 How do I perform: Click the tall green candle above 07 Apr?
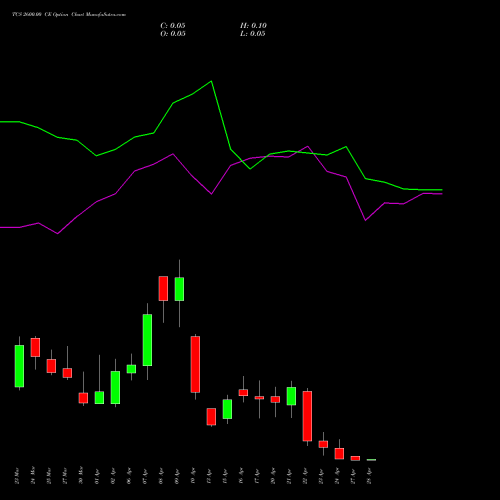147,340
